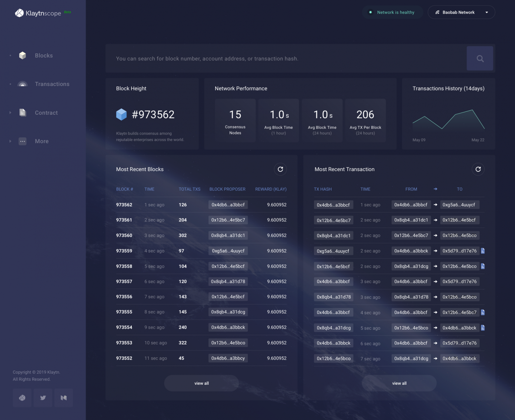Click the Network is healthy status indicator
Screen dimensions: 515x420
[x=392, y=12]
